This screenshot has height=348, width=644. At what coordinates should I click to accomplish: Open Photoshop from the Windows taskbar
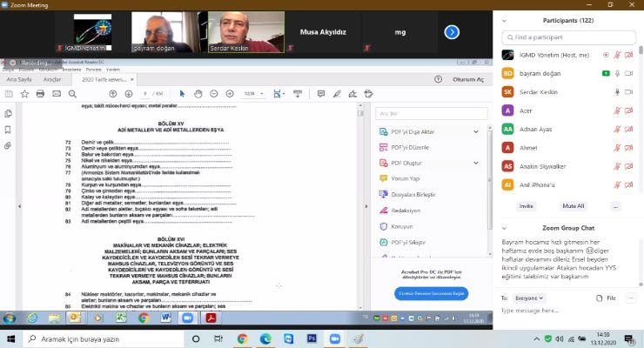[311, 338]
